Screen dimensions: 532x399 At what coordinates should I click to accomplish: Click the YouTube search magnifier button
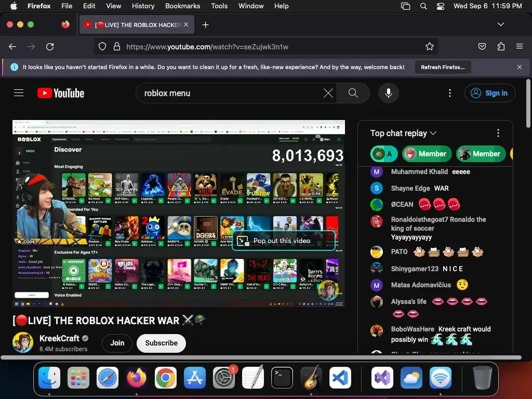[x=353, y=93]
